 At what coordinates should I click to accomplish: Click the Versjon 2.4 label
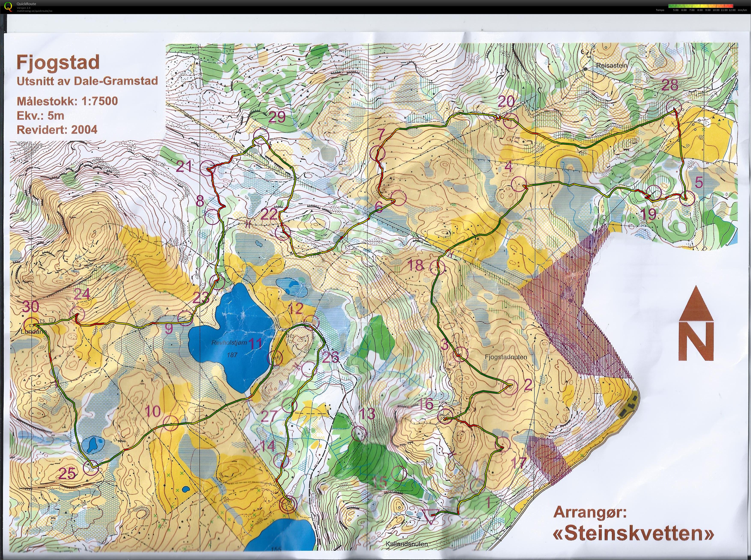24,9
